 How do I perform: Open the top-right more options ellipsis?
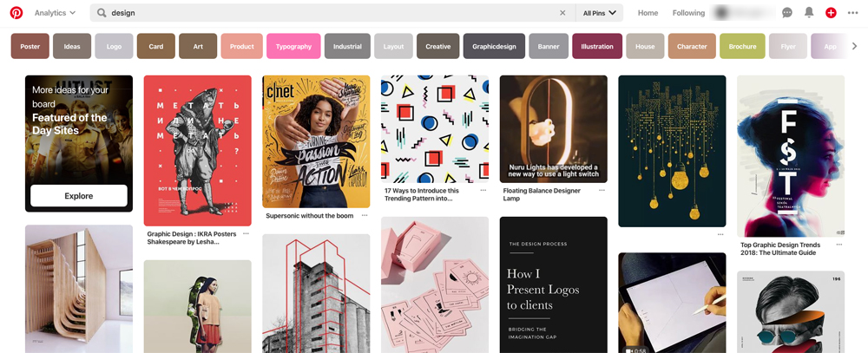[x=852, y=13]
